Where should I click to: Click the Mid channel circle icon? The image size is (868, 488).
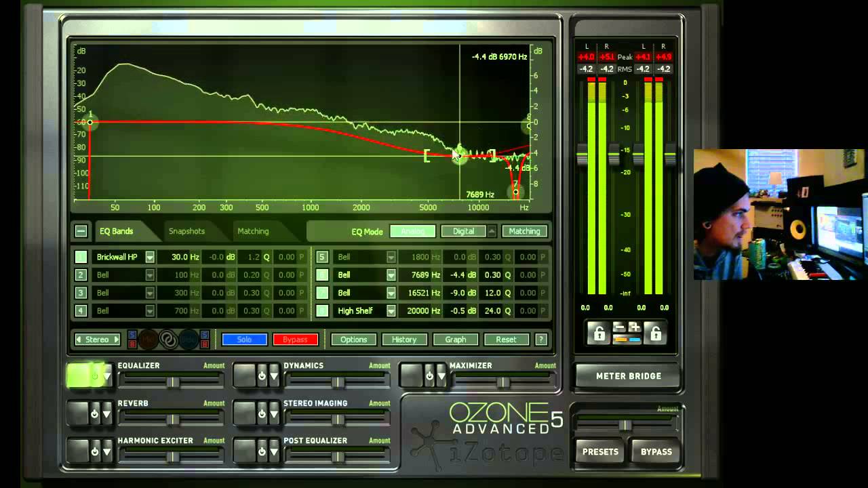(148, 339)
